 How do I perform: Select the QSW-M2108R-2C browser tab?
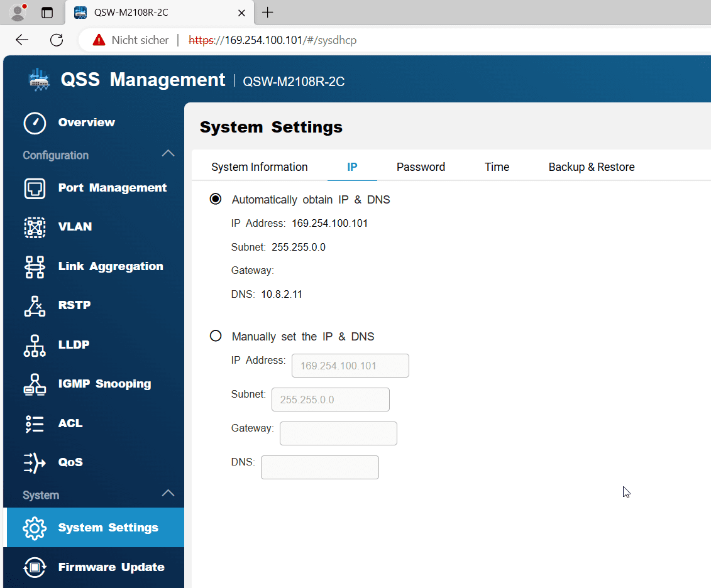tap(159, 13)
